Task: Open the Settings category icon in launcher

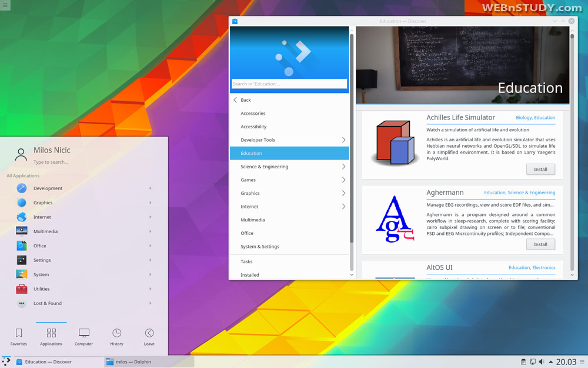Action: [22, 260]
